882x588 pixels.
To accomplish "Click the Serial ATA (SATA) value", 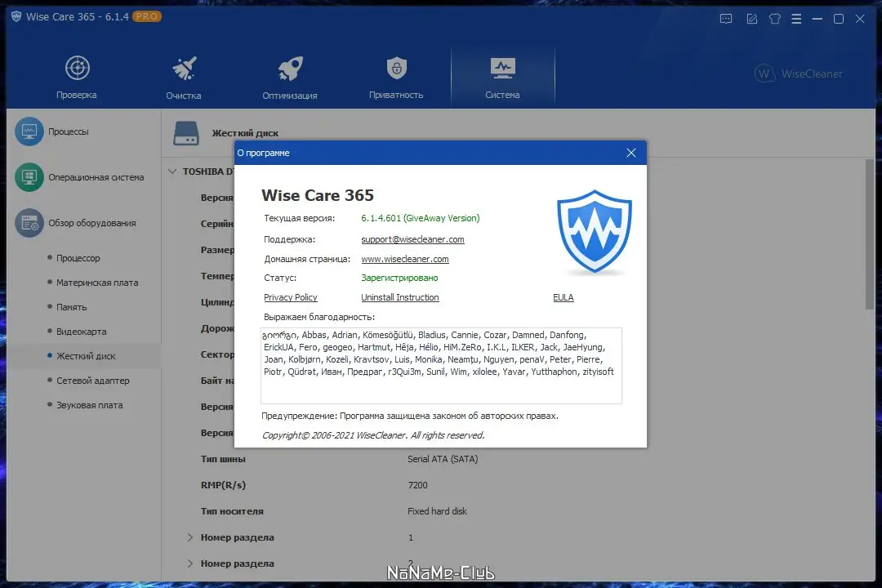I will coord(443,459).
